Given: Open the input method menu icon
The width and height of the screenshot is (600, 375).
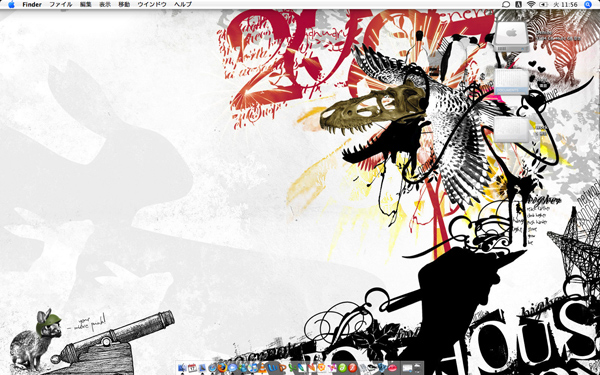Looking at the screenshot, I should coord(518,5).
